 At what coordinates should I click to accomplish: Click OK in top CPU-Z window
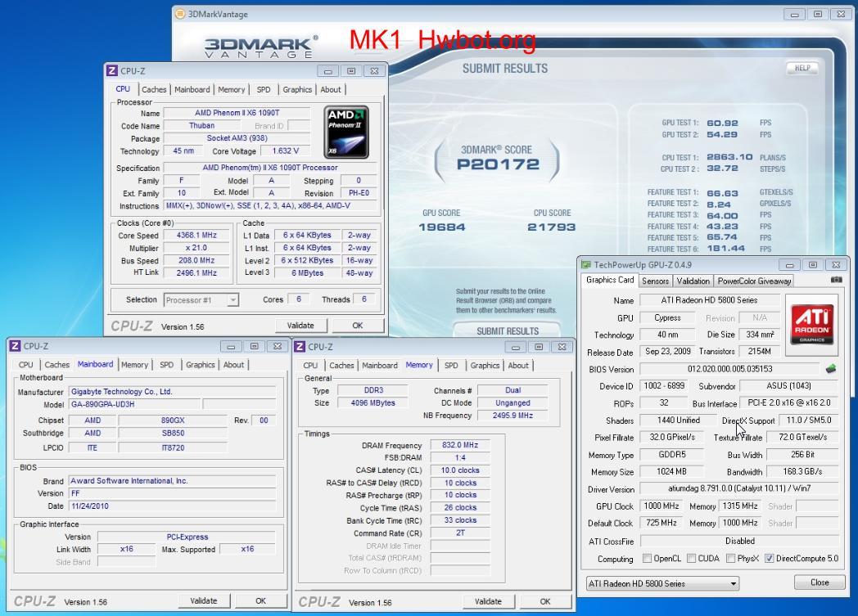[357, 326]
